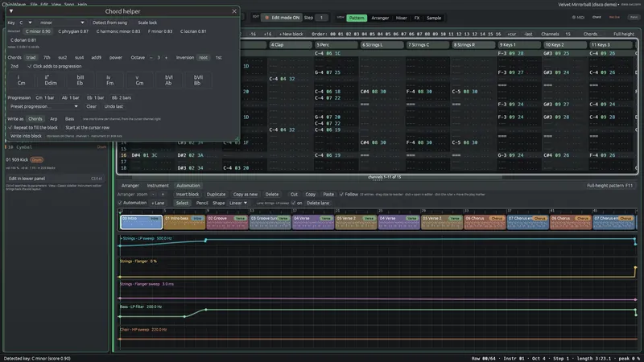The height and width of the screenshot is (362, 644).
Task: Open the minor scale mode dropdown
Action: click(x=62, y=23)
